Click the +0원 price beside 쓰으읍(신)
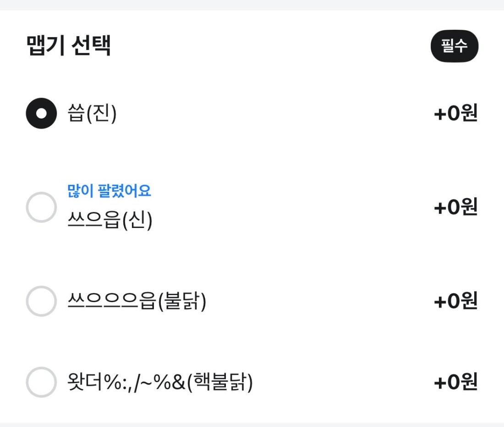Screen dimensions: 504x427 (455, 207)
